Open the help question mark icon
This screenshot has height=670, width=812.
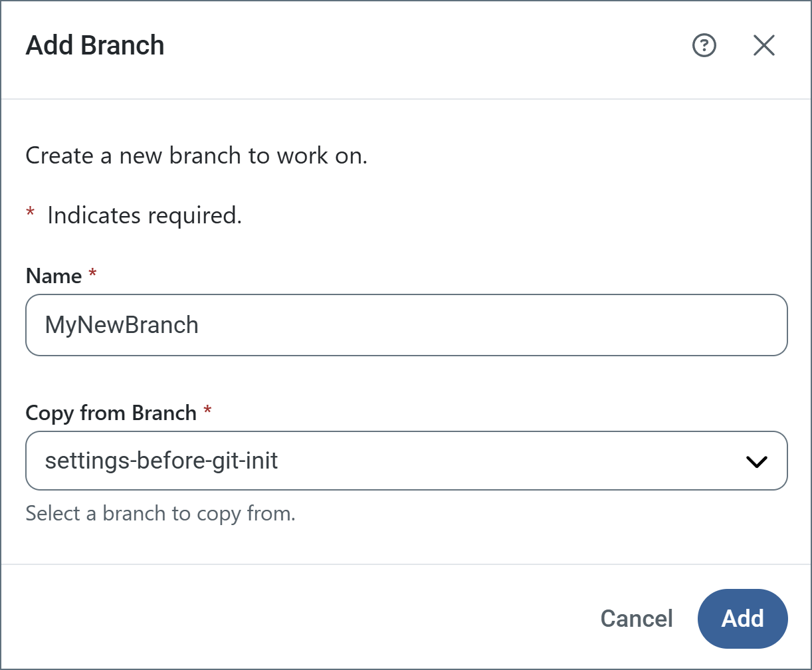(704, 46)
